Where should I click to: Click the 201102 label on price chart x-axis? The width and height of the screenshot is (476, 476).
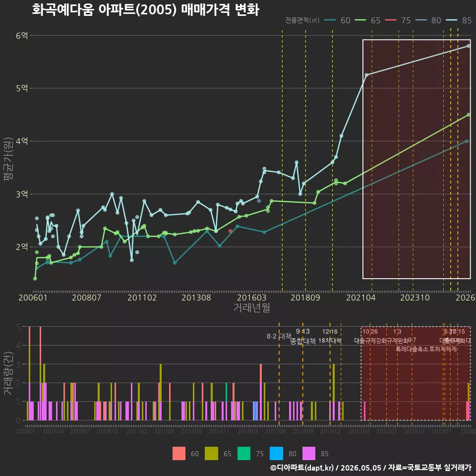(142, 297)
